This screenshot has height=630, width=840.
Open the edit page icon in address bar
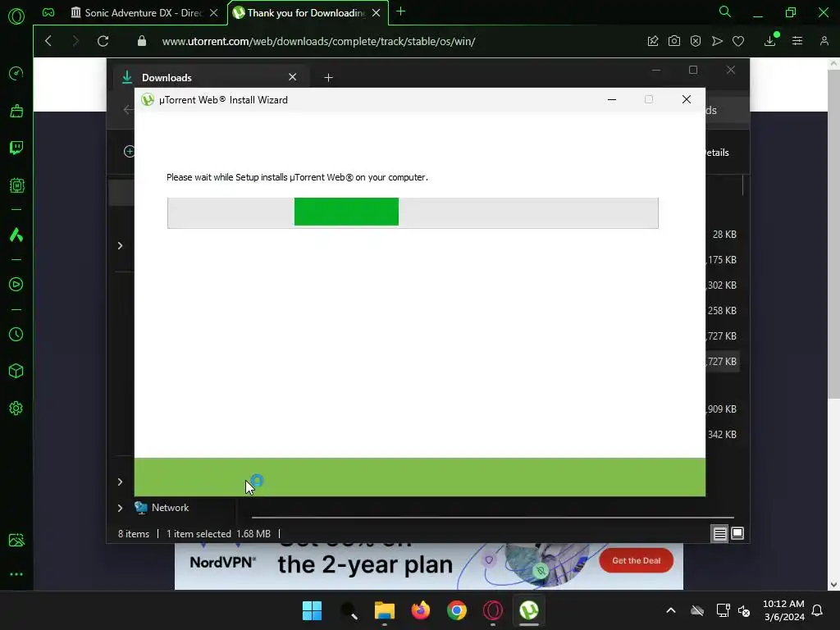pyautogui.click(x=652, y=41)
